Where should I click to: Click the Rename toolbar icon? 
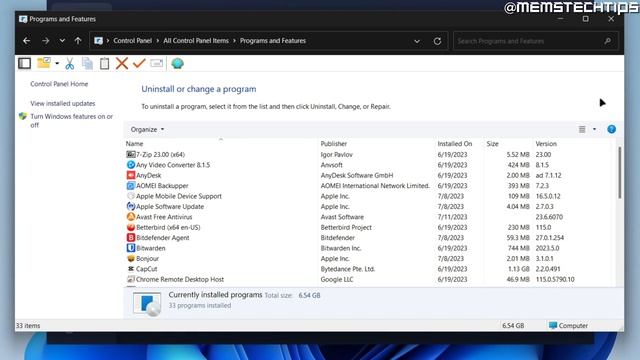157,63
